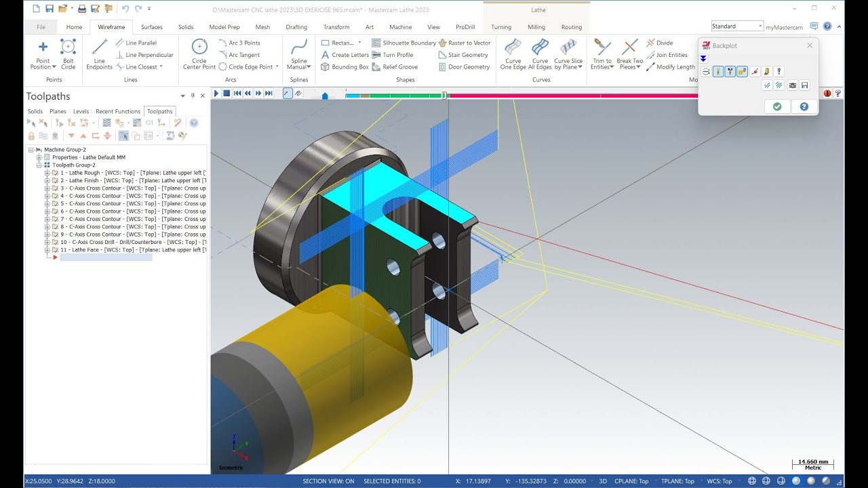Collapse the Machine Group-2 tree node
This screenshot has width=868, height=488.
tap(31, 150)
